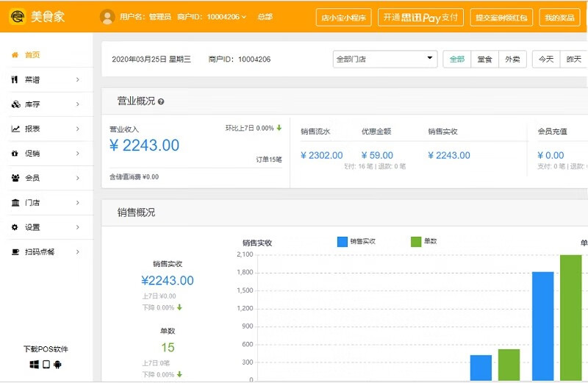Select the 今天 date range
The width and height of the screenshot is (588, 383).
[545, 60]
